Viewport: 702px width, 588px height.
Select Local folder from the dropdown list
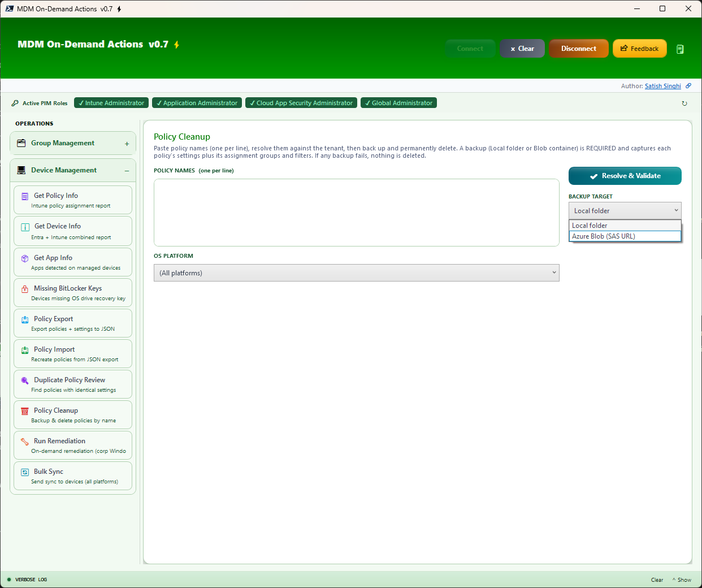(x=625, y=225)
